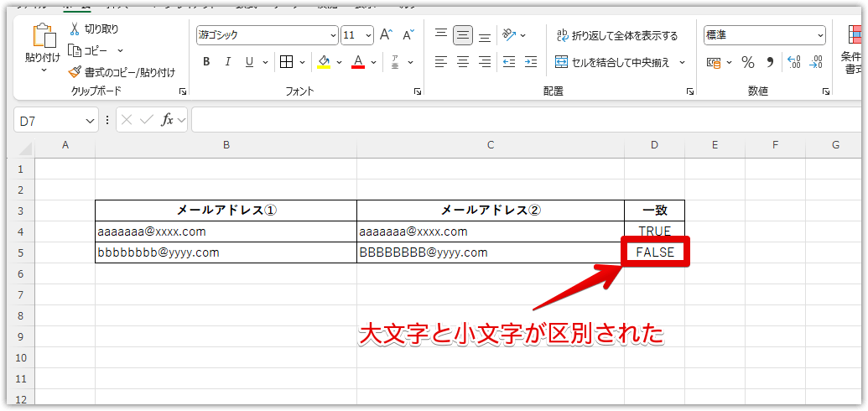Decrease font size with small A icon
This screenshot has height=411, width=868.
click(x=408, y=35)
